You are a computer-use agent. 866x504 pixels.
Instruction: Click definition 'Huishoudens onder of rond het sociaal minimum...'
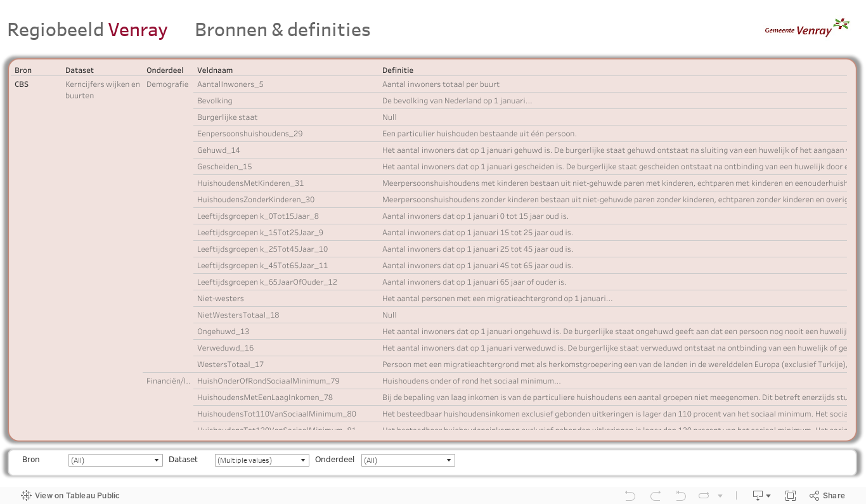click(472, 381)
